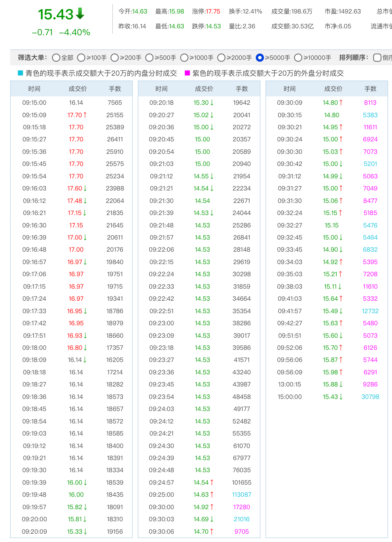This screenshot has height=542, width=392.
Task: Click the cyan 12732 volume at 09:41:57
Action: [x=370, y=311]
